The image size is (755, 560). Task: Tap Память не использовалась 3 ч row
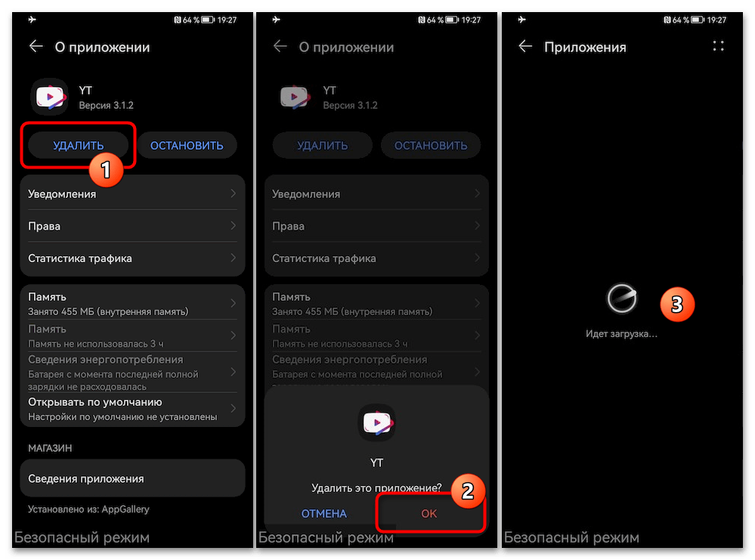pyautogui.click(x=132, y=336)
